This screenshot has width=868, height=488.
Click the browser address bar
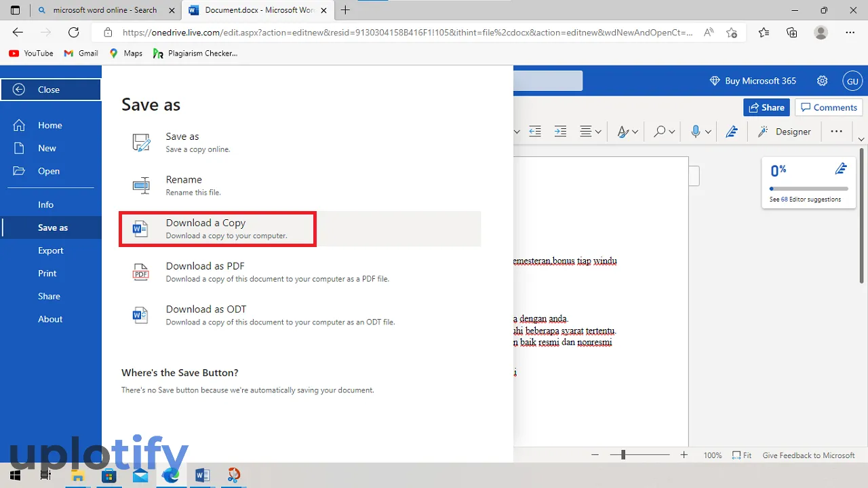point(407,33)
